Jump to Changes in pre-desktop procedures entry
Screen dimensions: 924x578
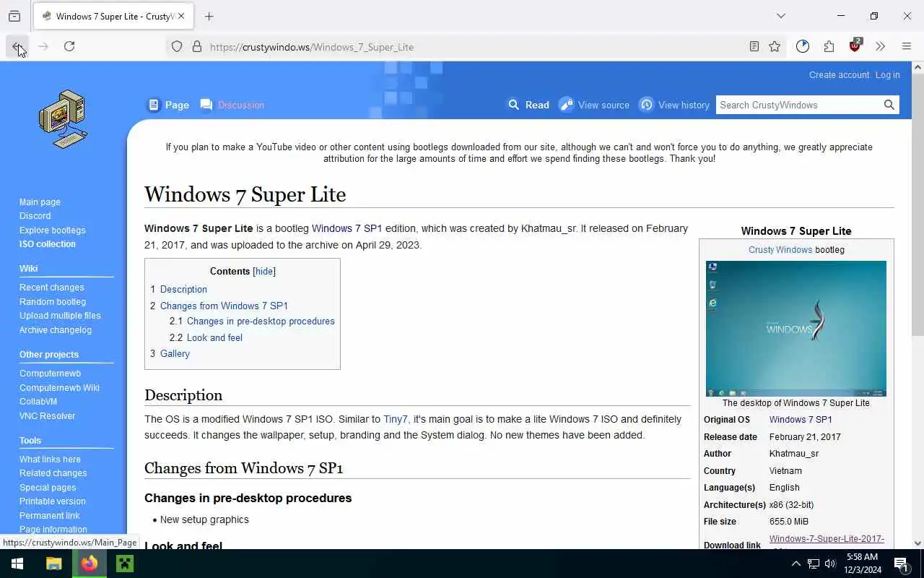[261, 321]
